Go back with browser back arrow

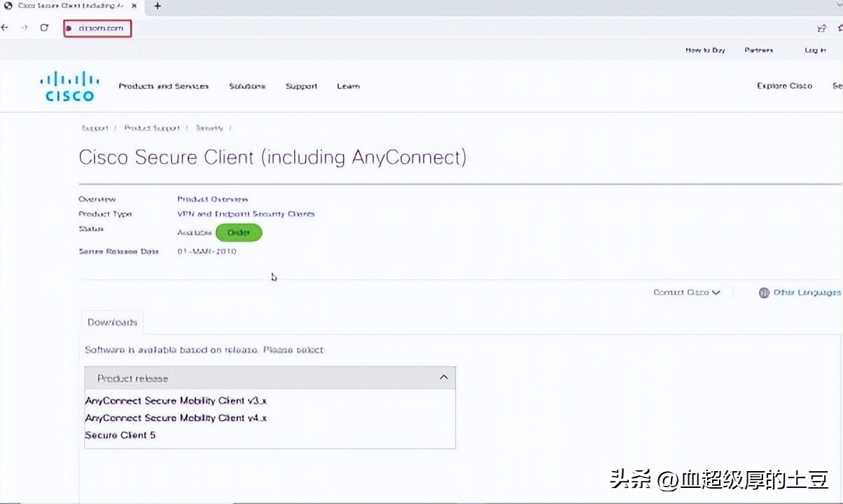(6, 28)
